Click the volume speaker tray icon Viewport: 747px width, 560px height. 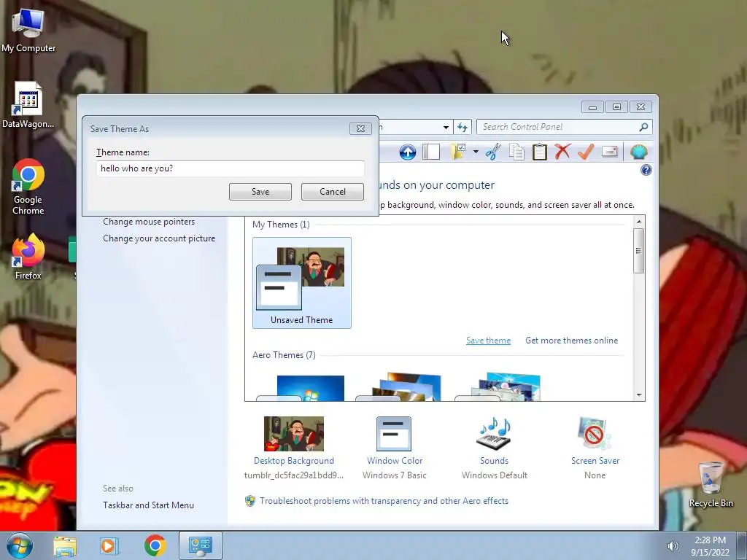673,546
